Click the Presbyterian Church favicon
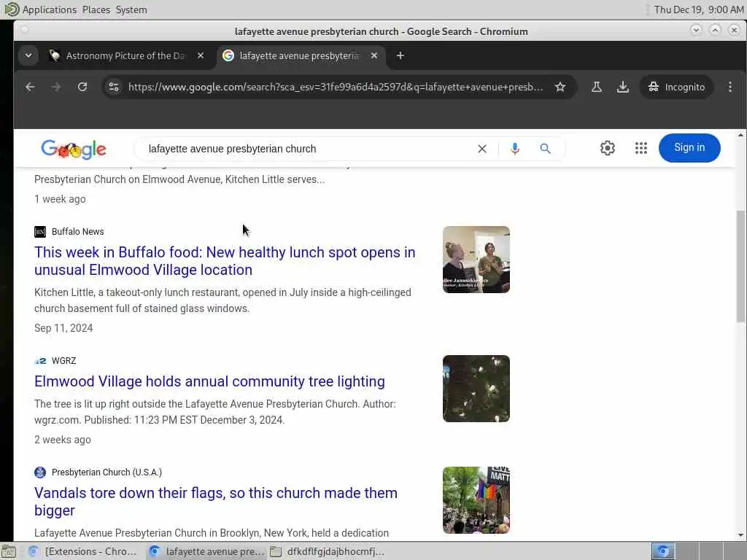This screenshot has height=560, width=747. tap(40, 472)
